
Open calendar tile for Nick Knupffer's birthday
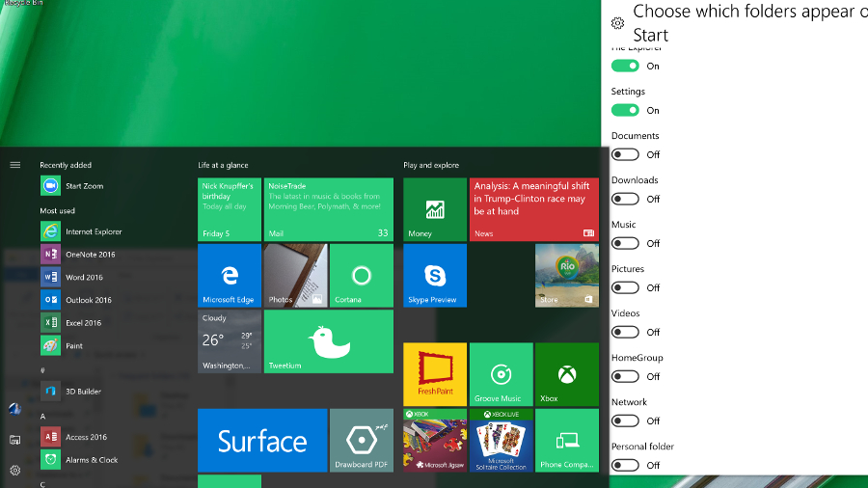click(x=230, y=209)
